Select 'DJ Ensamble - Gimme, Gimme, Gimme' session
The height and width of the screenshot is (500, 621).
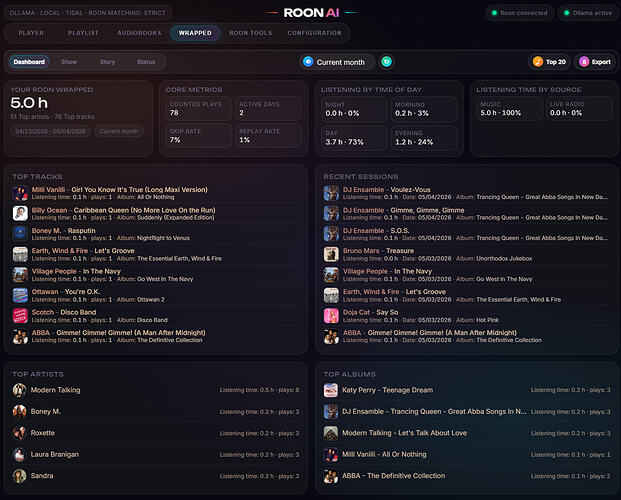pyautogui.click(x=467, y=213)
